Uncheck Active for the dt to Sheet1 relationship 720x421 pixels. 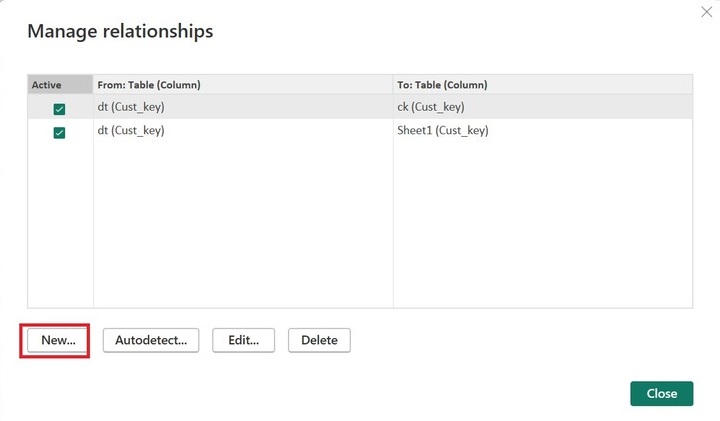coord(59,132)
